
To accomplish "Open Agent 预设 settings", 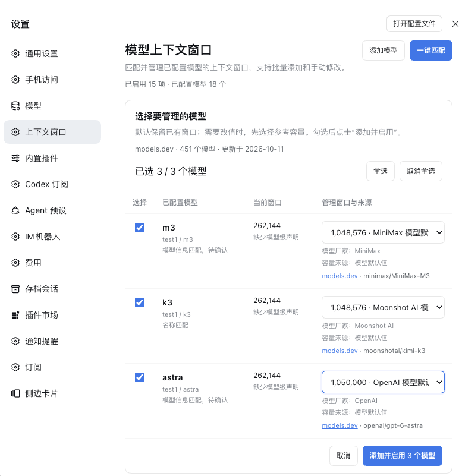I will (x=52, y=210).
